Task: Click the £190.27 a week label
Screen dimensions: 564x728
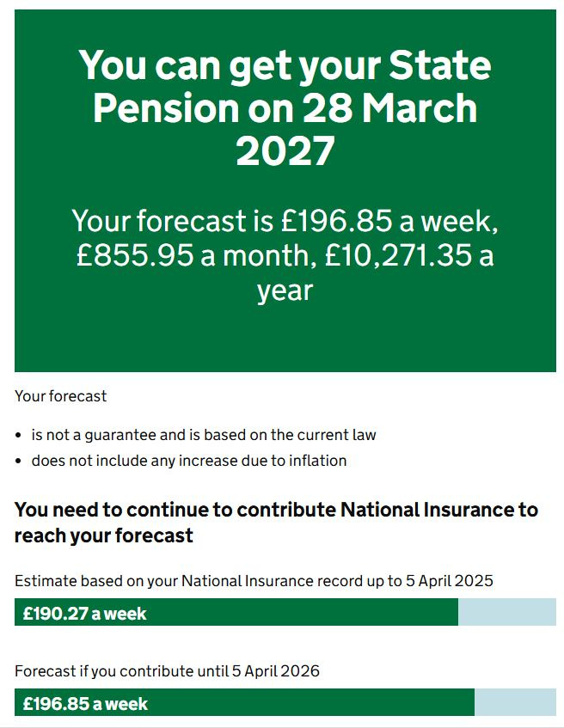Action: click(84, 614)
